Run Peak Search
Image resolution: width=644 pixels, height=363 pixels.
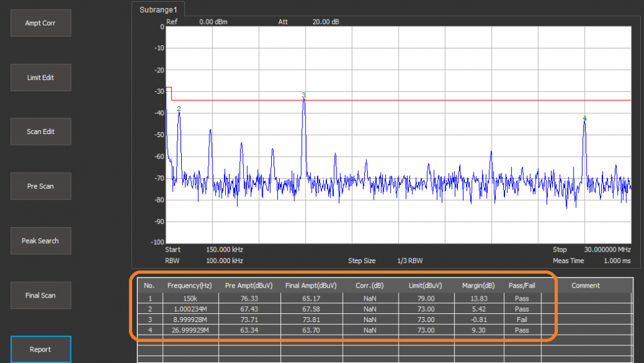(x=40, y=241)
